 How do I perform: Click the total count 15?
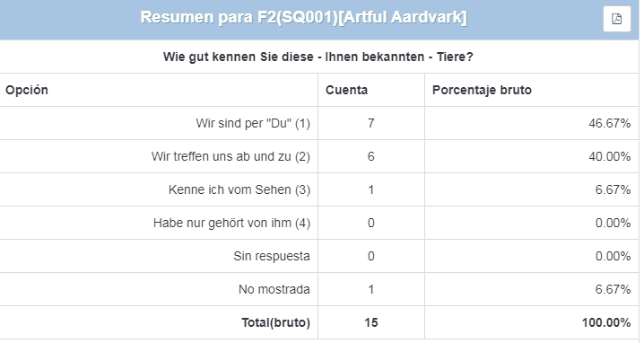click(x=370, y=322)
